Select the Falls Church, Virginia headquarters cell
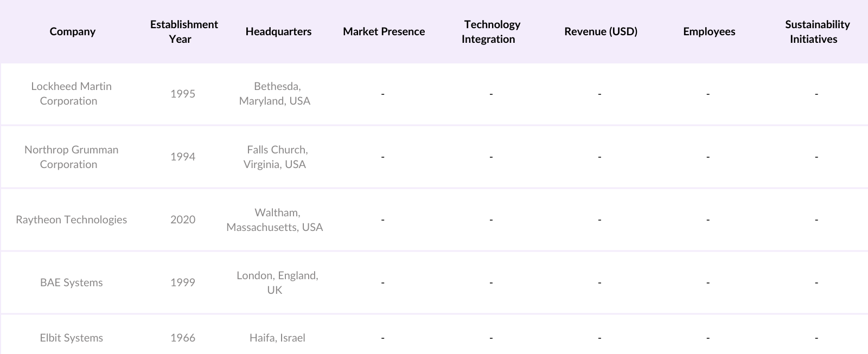 [x=275, y=157]
